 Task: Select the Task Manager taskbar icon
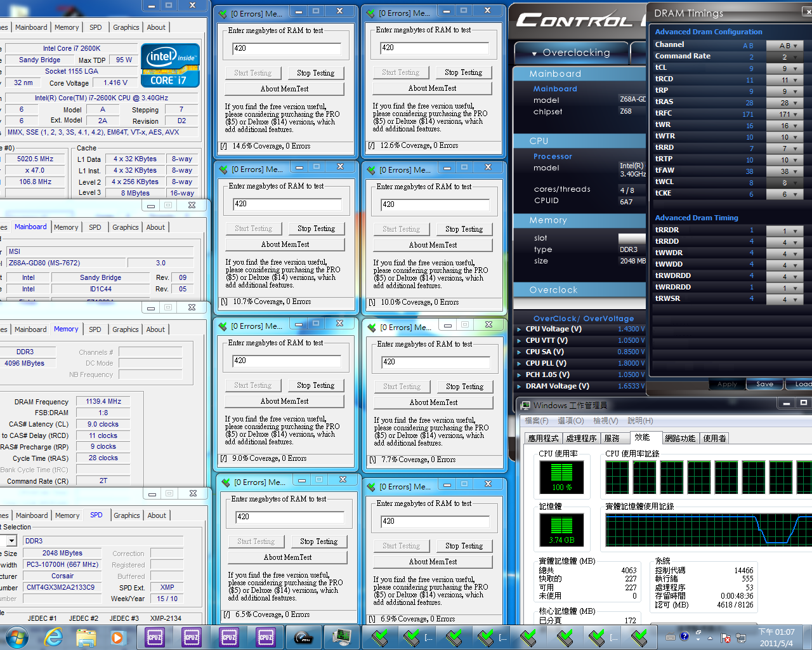[x=341, y=637]
